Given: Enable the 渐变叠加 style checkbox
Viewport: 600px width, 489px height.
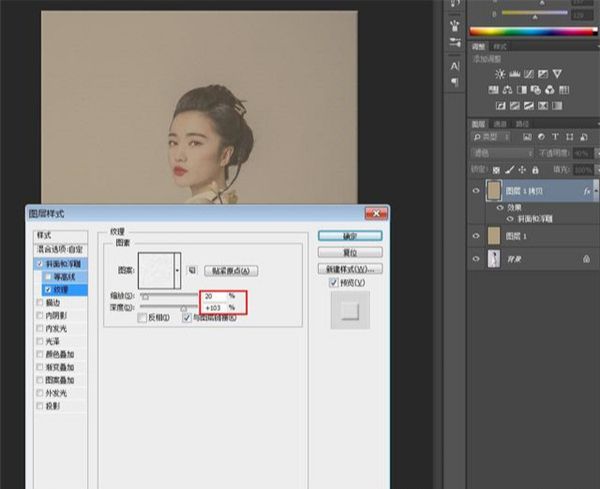Looking at the screenshot, I should [39, 367].
